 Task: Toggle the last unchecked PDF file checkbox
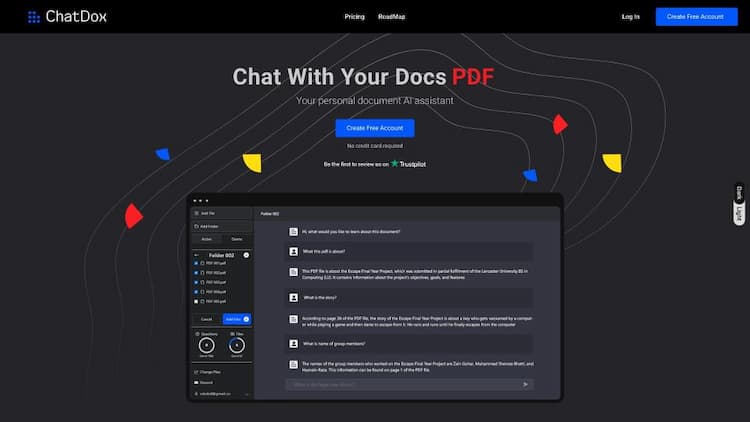197,299
